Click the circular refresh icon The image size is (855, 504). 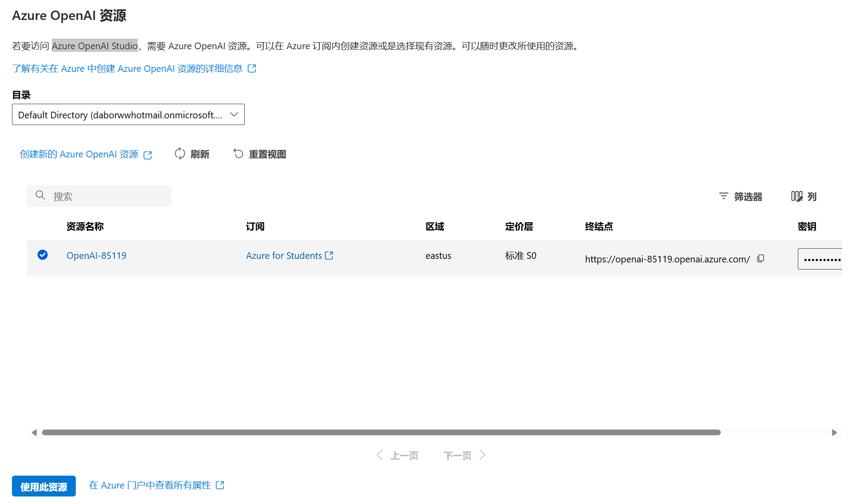[180, 154]
